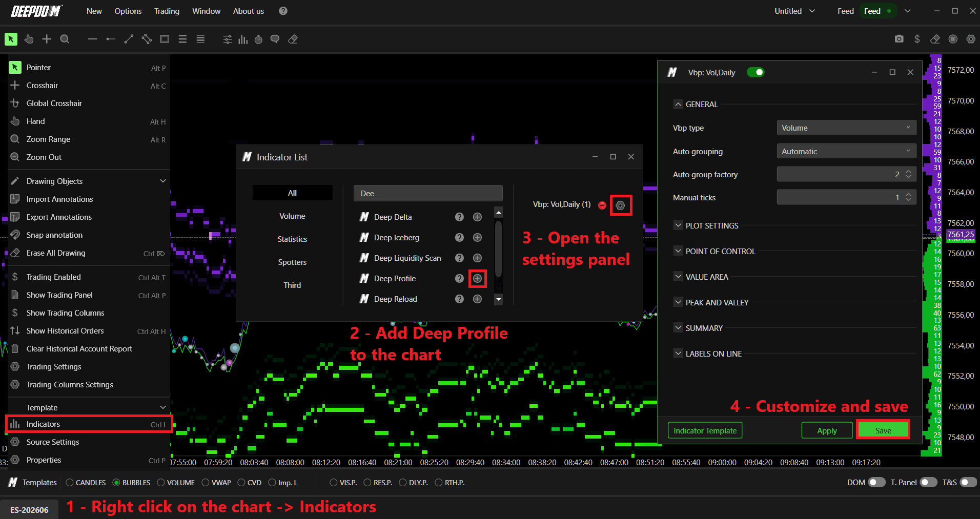Add Deep Profile with its plus icon
Screen dimensions: 980x519
(x=477, y=278)
